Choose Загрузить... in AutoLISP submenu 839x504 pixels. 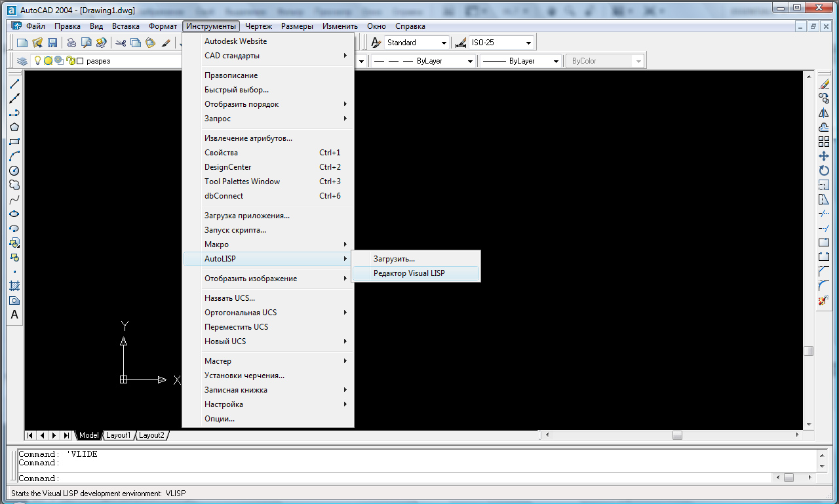point(416,259)
